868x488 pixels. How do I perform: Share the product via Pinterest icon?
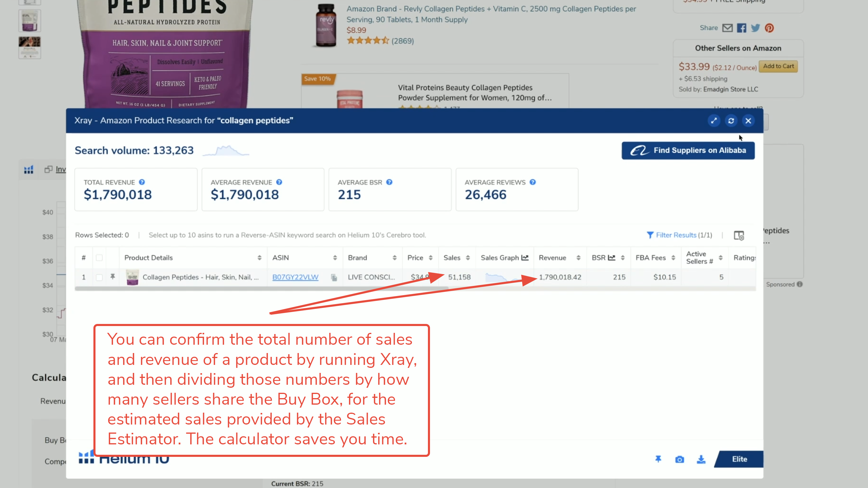769,28
